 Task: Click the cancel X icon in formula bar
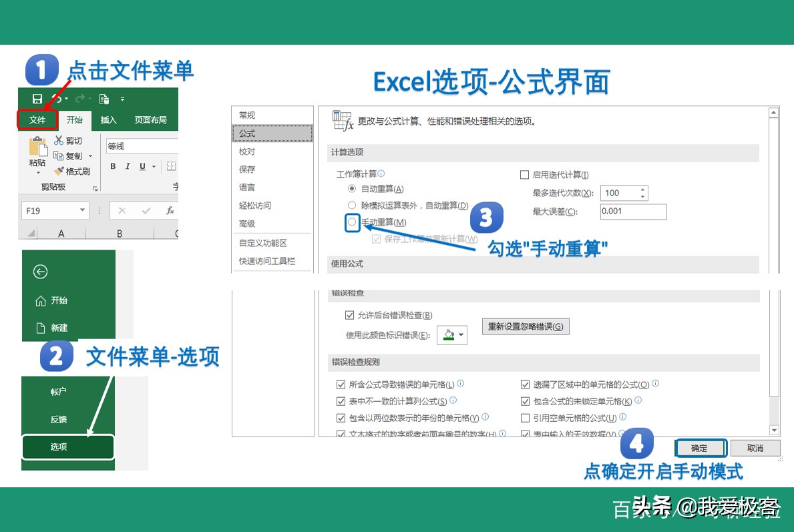coord(122,210)
